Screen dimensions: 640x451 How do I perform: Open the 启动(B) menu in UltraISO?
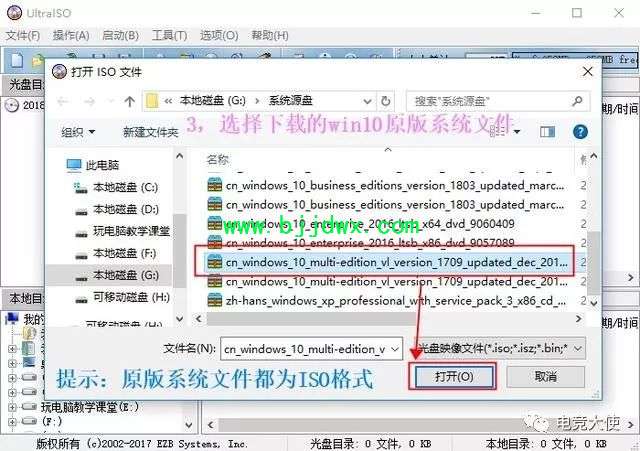pyautogui.click(x=120, y=36)
